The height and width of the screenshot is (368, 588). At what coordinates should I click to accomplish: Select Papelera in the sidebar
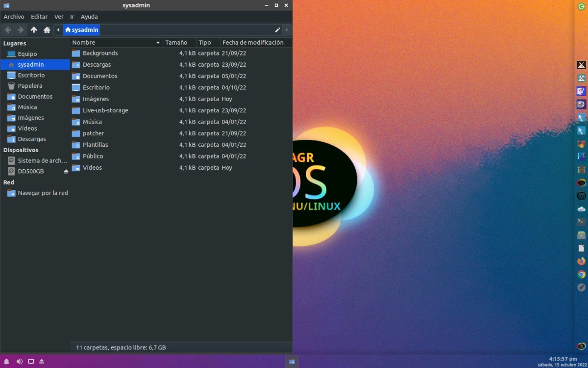coord(30,86)
